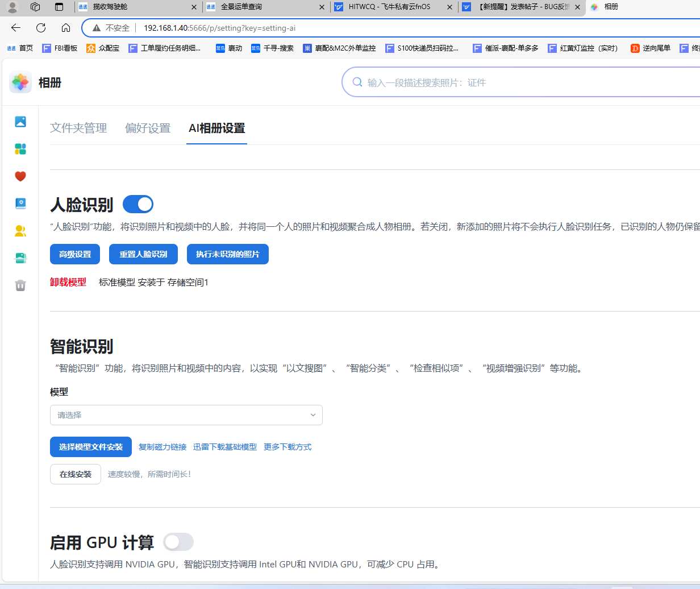Viewport: 700px width, 589px height.
Task: Close the 揽收驾驶舱 tab
Action: [194, 7]
